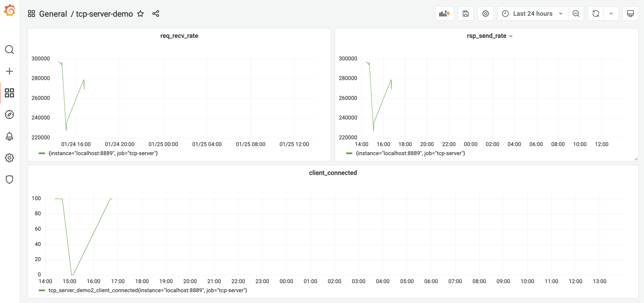Open the Server Admin shield icon
This screenshot has height=303, width=644.
9,179
